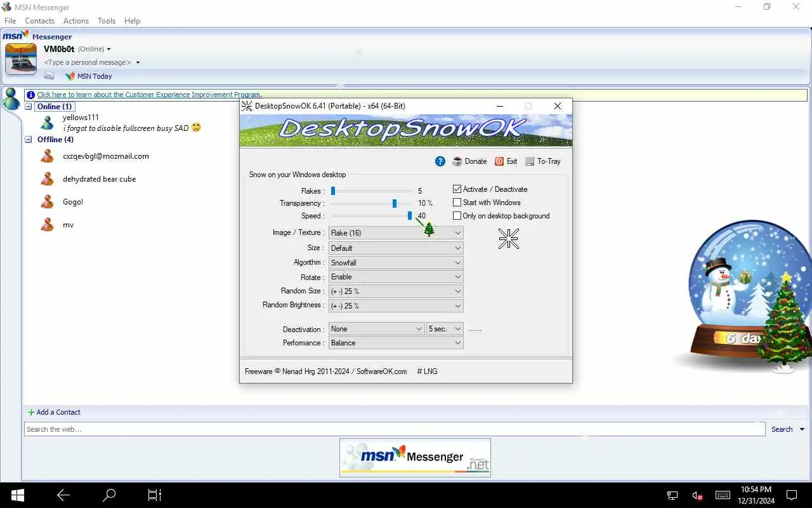
Task: Select the green contacts tab icon
Action: (x=11, y=98)
